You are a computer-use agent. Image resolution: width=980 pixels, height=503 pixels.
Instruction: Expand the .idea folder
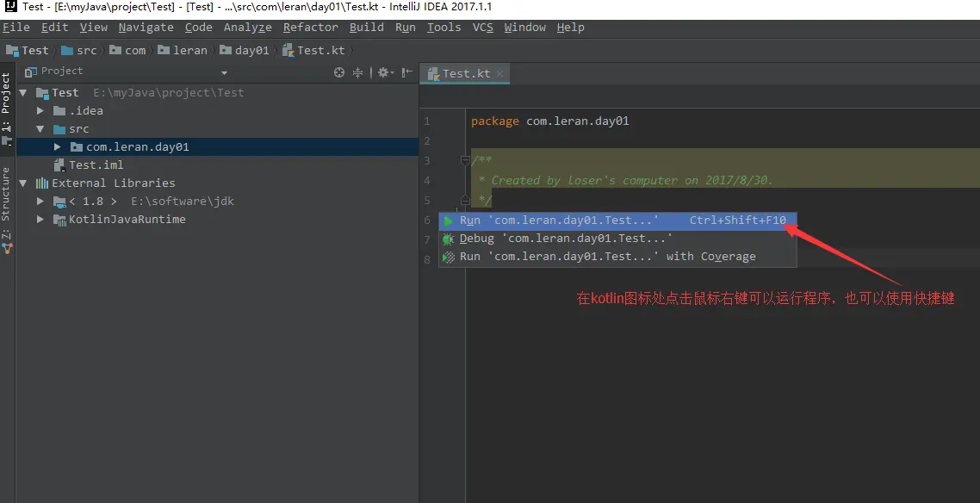click(40, 110)
